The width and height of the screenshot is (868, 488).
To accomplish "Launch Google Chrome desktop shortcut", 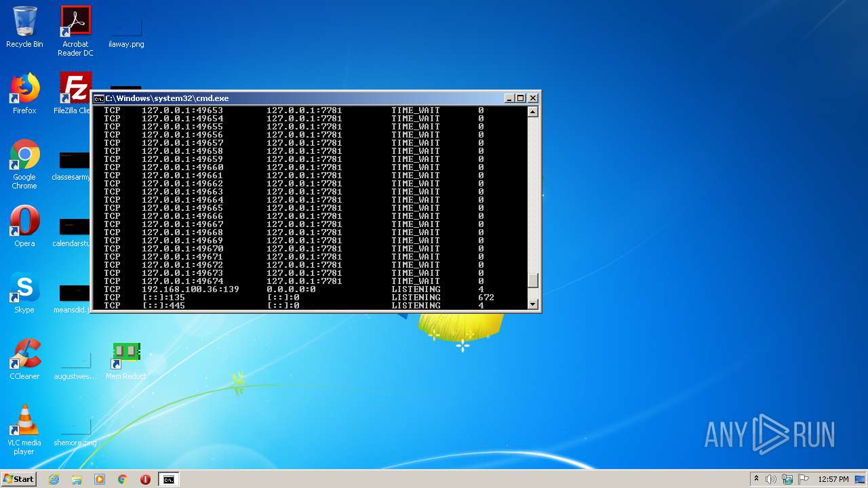I will [x=24, y=165].
